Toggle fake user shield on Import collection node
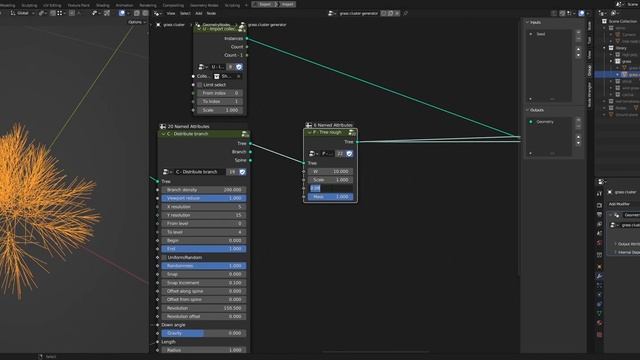The height and width of the screenshot is (360, 640). (x=239, y=67)
